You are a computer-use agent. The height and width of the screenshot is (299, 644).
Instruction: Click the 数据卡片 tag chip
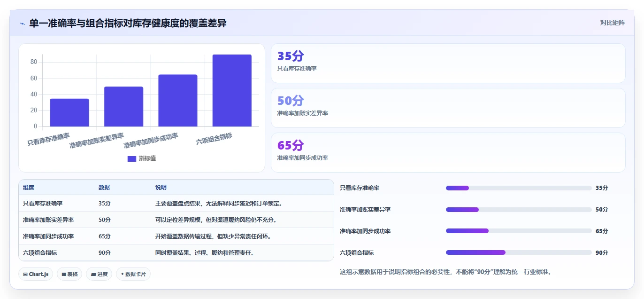133,274
